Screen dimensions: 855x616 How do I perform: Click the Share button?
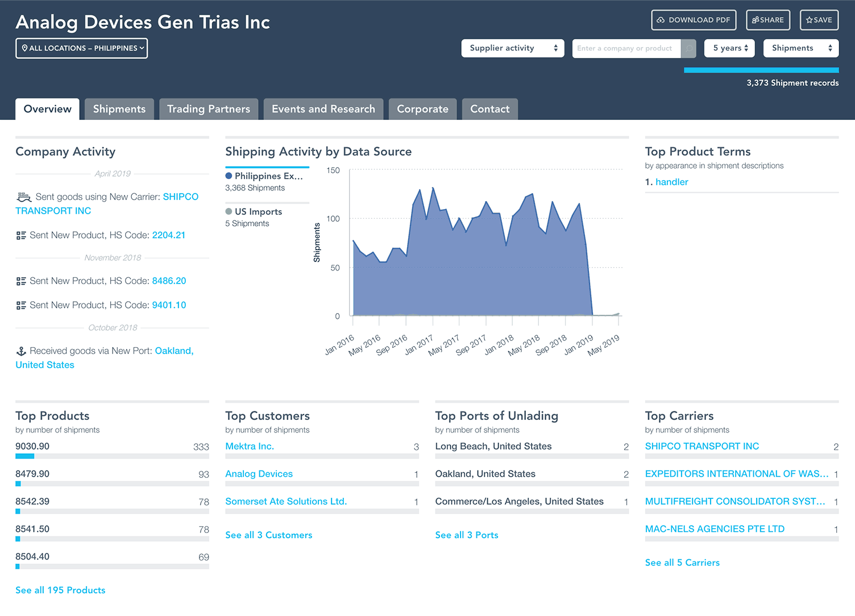[x=768, y=20]
